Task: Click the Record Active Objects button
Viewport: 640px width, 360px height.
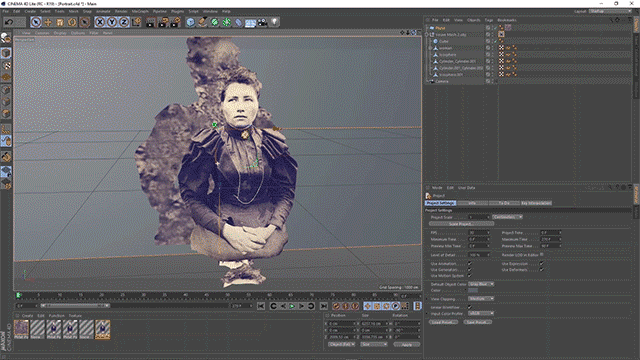Action: (x=336, y=306)
